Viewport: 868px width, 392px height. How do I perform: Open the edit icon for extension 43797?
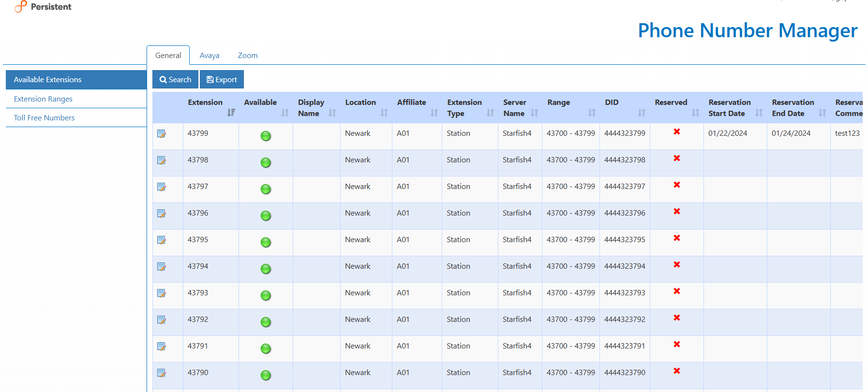coord(162,187)
